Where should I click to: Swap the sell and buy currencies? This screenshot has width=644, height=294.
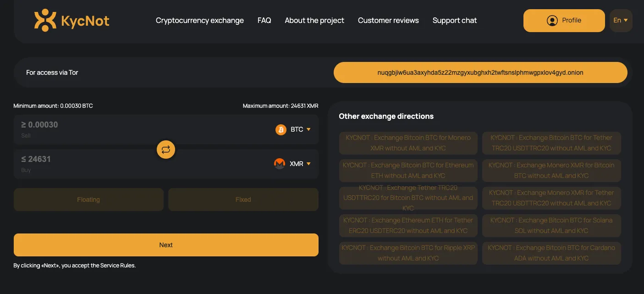tap(166, 150)
